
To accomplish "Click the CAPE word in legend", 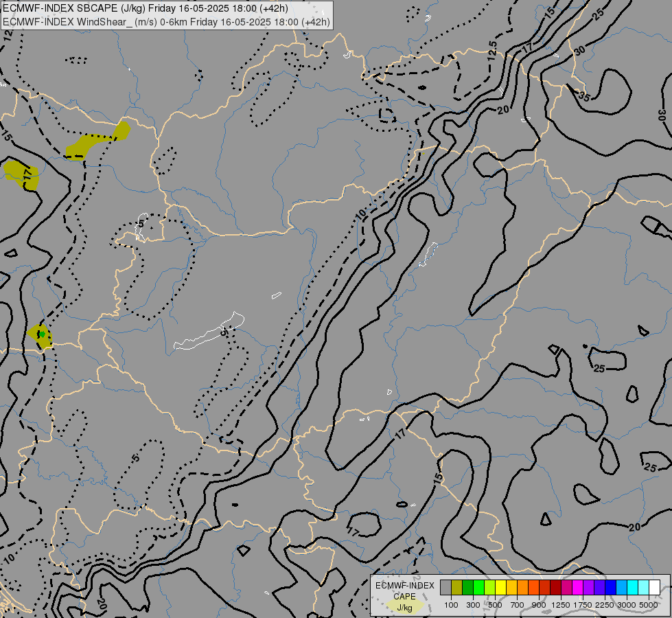I will 404,597.
